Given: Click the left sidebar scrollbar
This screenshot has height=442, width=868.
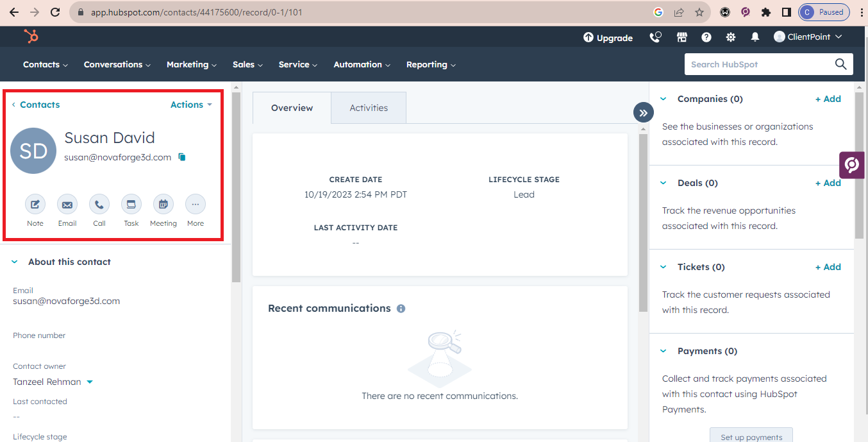Looking at the screenshot, I should [x=236, y=186].
